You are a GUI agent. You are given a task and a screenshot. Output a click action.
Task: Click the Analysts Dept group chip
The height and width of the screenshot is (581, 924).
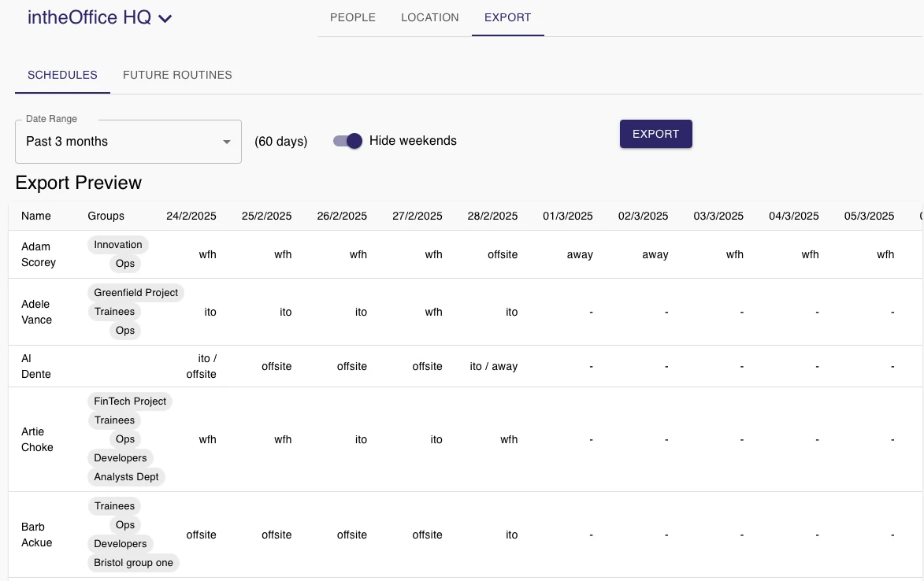click(126, 477)
